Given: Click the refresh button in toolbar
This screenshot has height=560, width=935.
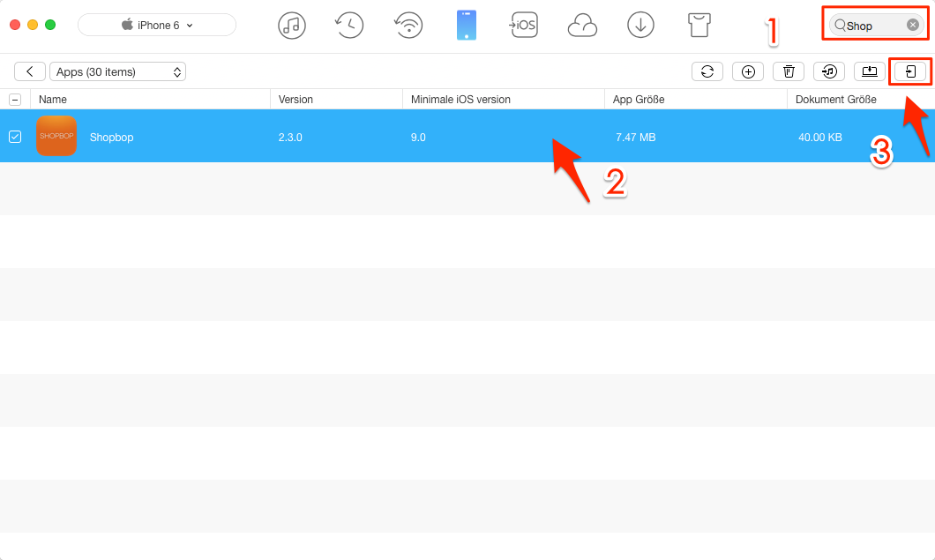Looking at the screenshot, I should point(707,71).
